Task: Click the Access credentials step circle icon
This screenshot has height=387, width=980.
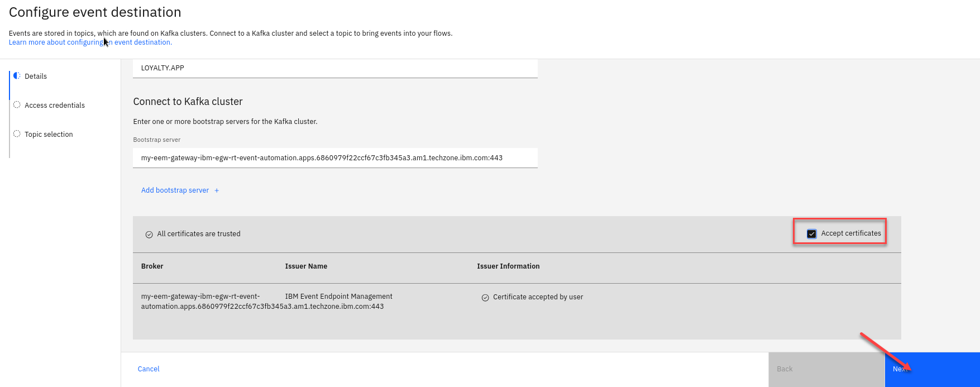Action: tap(17, 104)
